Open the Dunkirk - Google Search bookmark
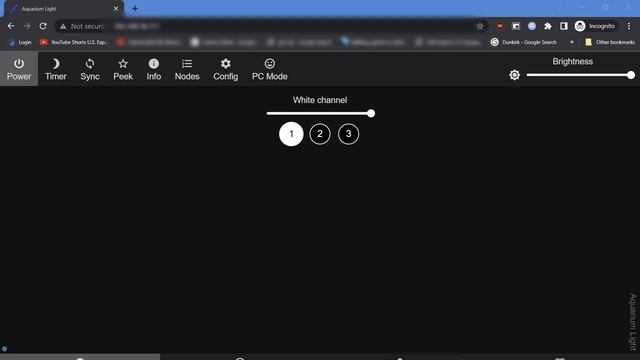The height and width of the screenshot is (360, 640). click(x=524, y=42)
